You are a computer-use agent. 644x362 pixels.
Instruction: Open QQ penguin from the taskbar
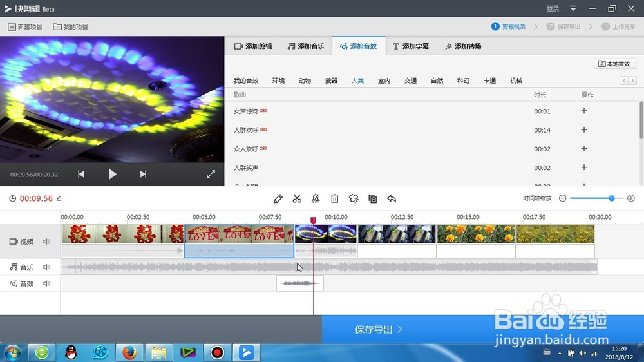71,352
